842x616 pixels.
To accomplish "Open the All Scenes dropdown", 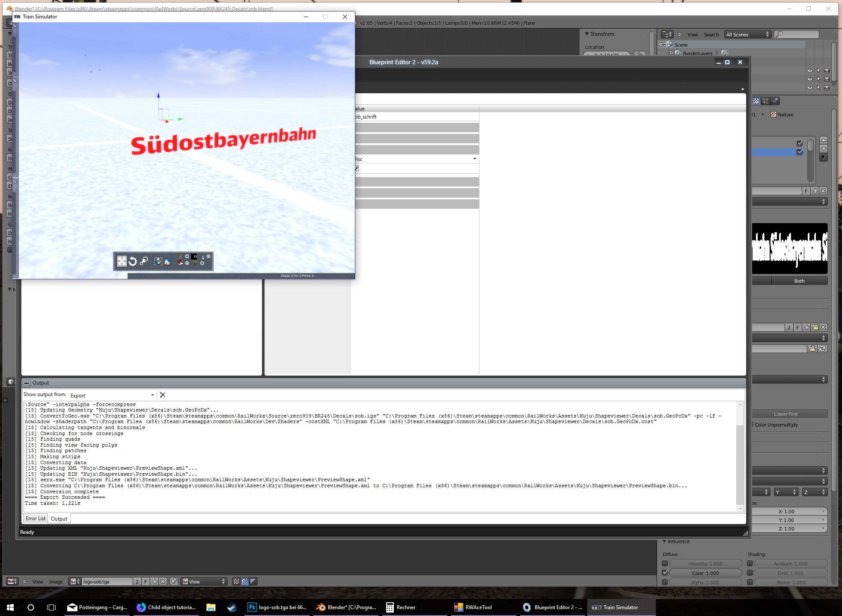I will point(747,34).
